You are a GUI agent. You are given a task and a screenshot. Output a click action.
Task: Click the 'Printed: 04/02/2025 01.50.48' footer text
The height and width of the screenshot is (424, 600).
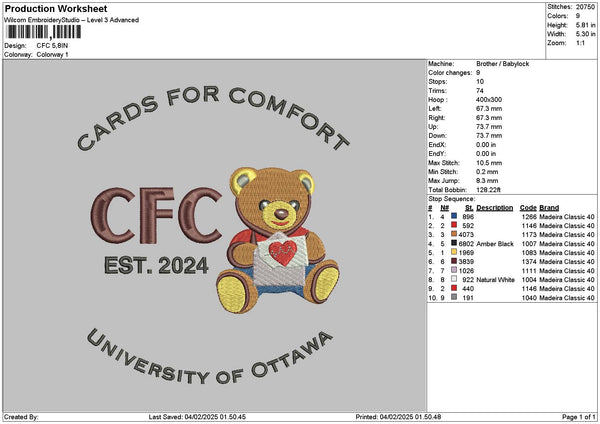(x=398, y=417)
